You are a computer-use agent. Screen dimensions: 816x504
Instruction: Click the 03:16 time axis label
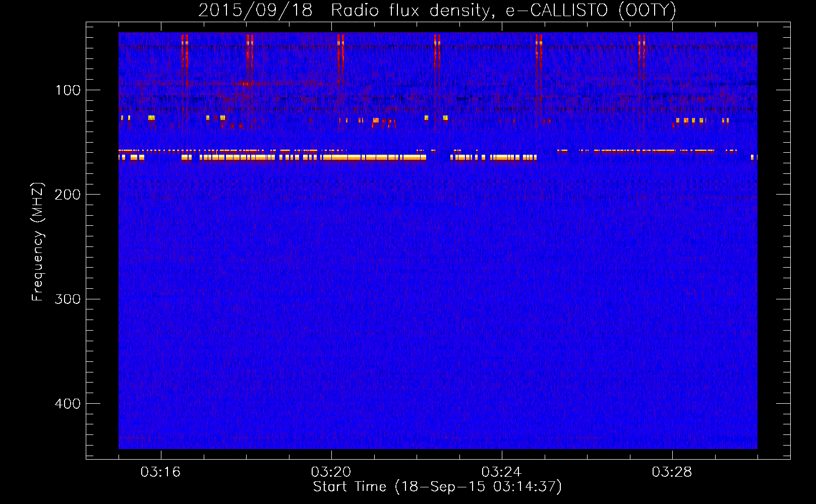[160, 472]
